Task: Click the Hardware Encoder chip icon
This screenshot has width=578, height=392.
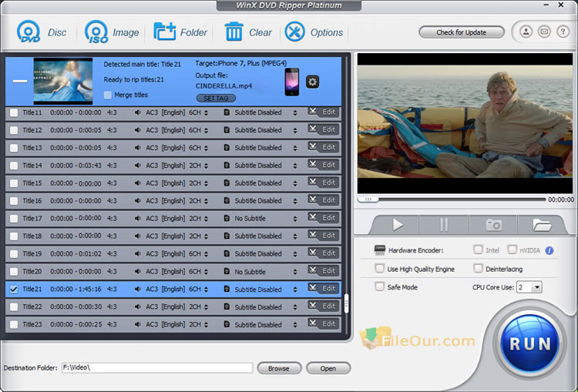Action: (x=379, y=250)
